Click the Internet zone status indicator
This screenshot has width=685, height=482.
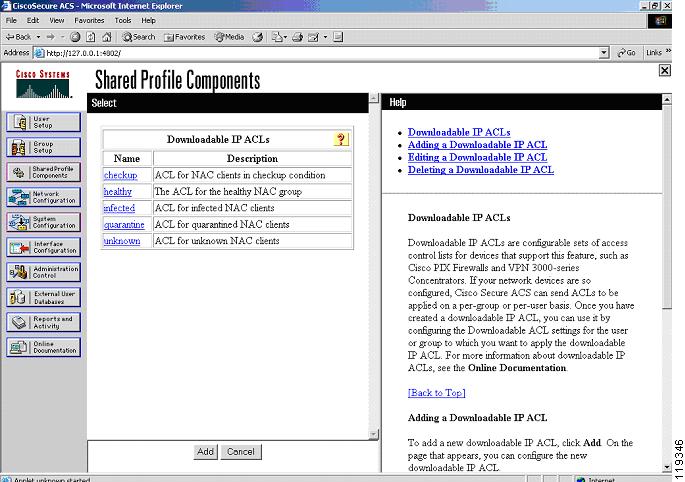tap(596, 479)
